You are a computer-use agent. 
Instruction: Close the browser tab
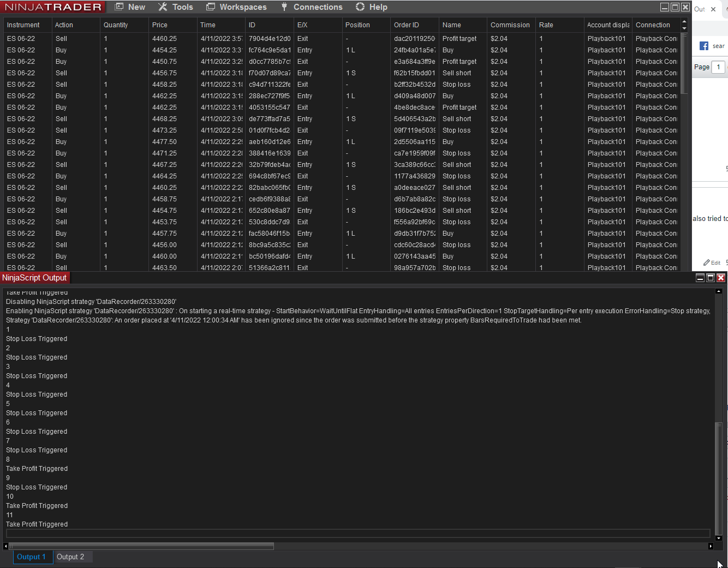[713, 9]
